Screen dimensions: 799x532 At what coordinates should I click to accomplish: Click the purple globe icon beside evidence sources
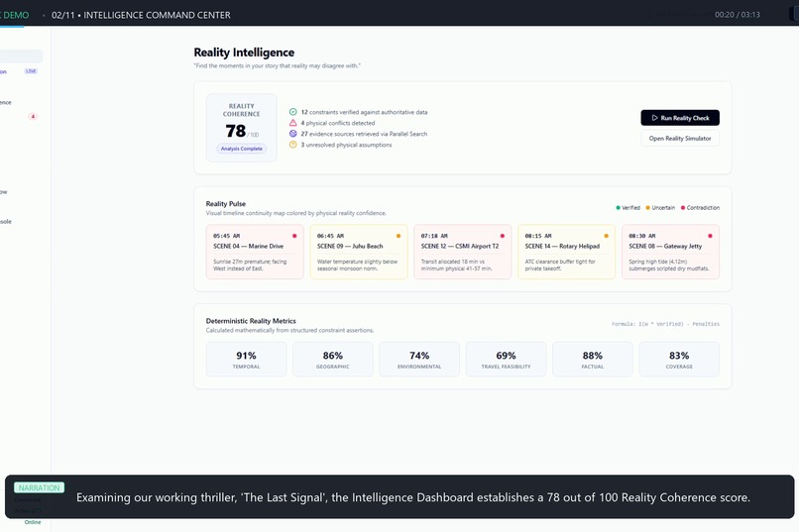point(293,134)
